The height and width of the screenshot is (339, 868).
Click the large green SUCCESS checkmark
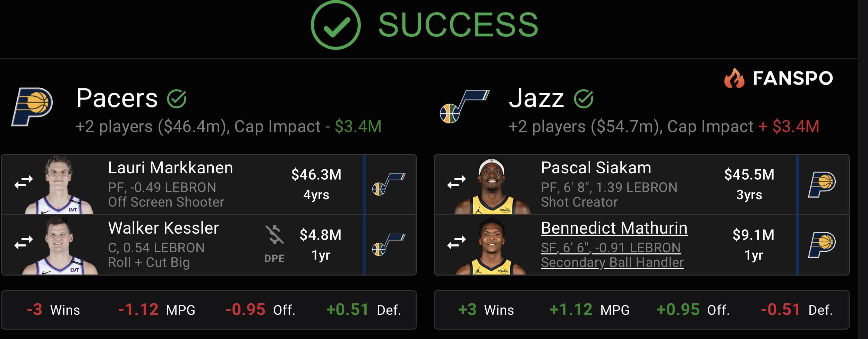pyautogui.click(x=335, y=25)
